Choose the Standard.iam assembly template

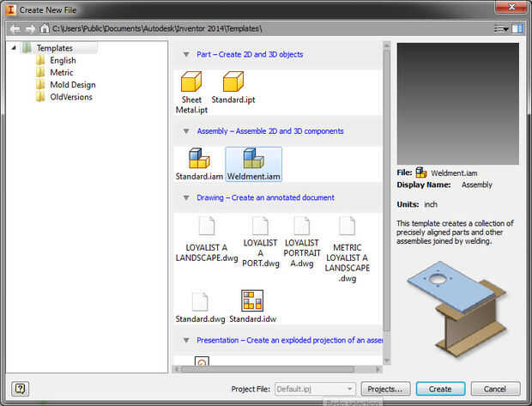click(199, 164)
